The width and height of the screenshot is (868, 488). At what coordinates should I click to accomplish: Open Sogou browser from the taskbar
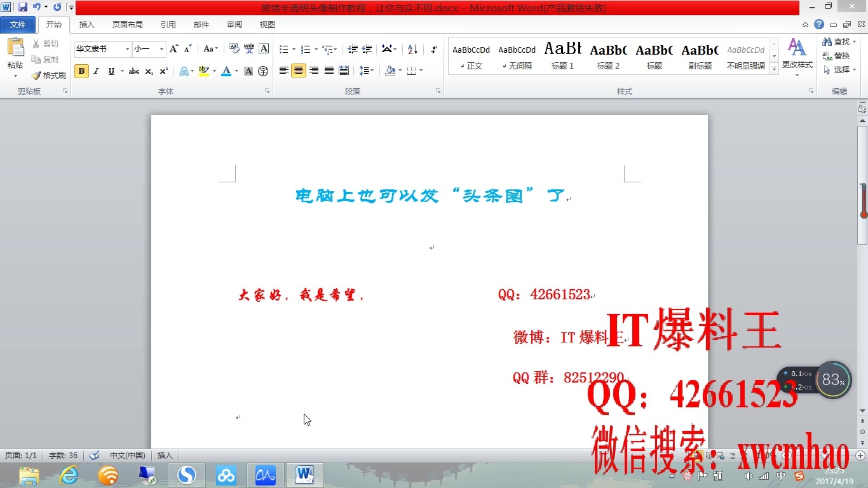point(186,475)
